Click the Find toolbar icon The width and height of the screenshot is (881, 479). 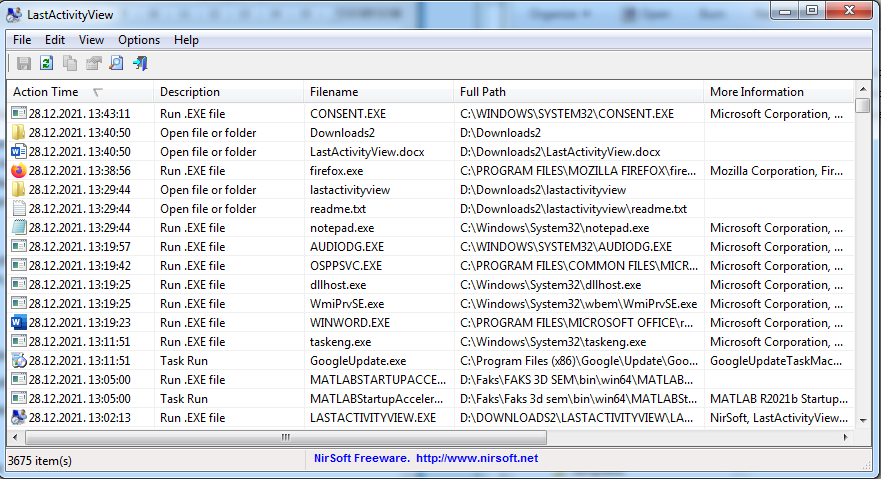point(116,64)
